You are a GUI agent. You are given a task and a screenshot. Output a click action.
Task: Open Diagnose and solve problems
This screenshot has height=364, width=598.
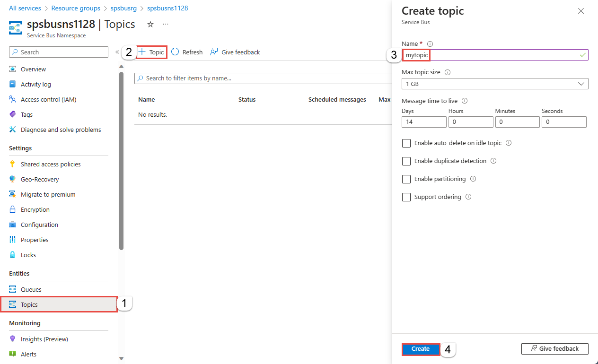pos(61,130)
